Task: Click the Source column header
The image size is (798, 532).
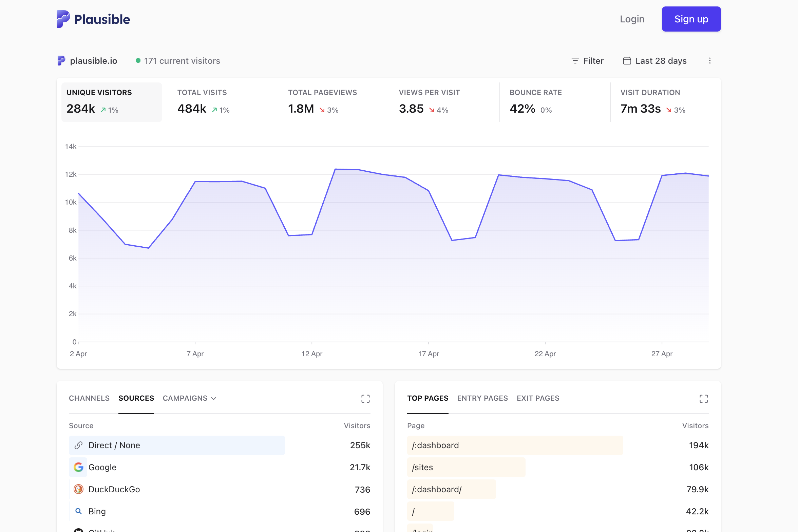Action: coord(81,425)
